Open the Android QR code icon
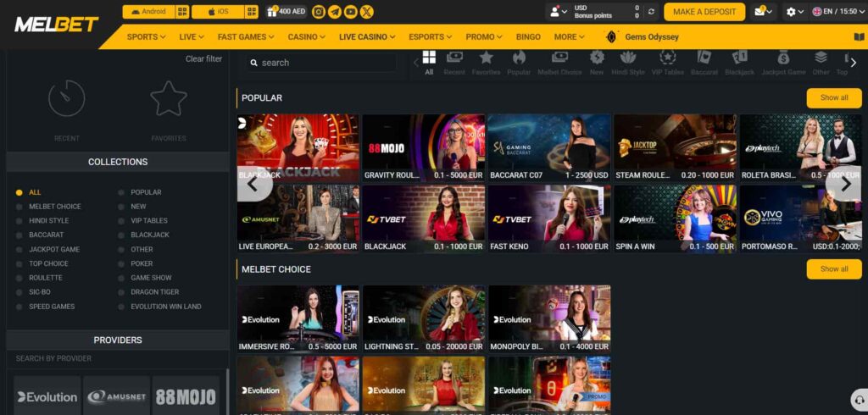The image size is (868, 415). [182, 12]
